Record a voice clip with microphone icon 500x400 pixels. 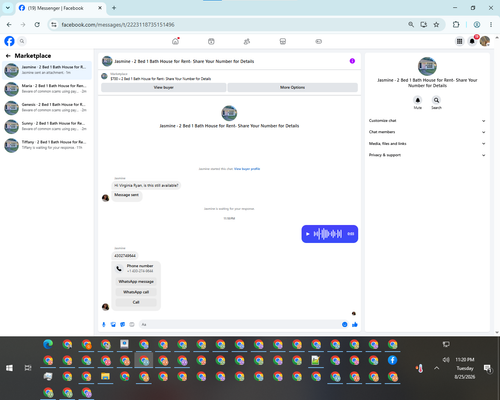click(104, 324)
